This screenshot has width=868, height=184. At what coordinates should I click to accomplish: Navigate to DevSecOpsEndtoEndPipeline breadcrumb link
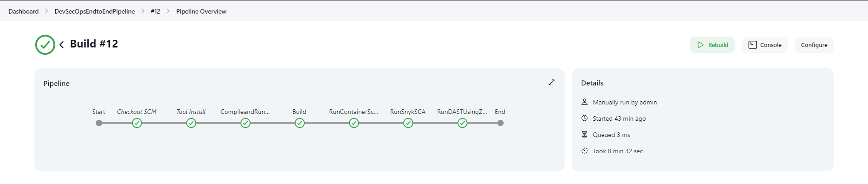[94, 11]
